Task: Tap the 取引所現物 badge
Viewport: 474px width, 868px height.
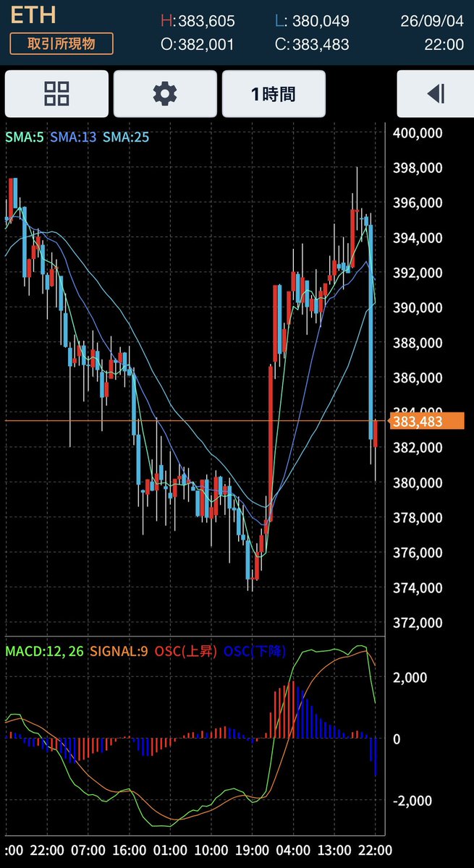Action: (62, 43)
